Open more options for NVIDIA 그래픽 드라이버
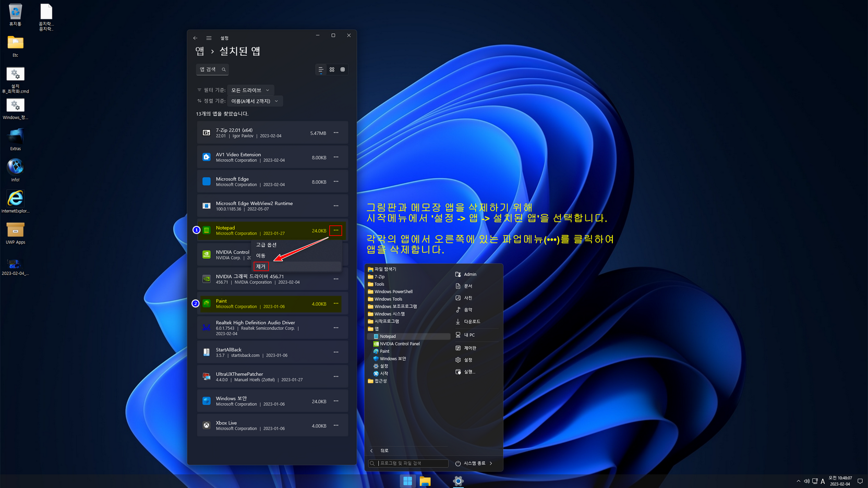Viewport: 868px width, 488px height. (336, 279)
